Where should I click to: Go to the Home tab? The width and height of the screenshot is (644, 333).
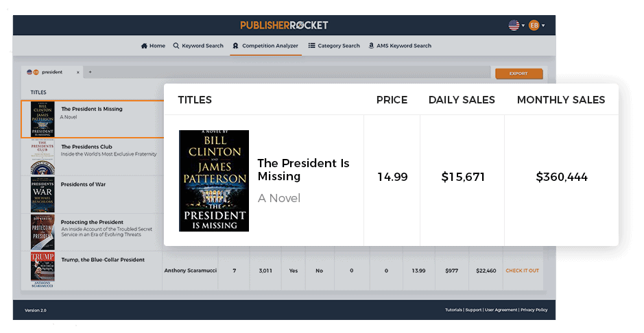click(153, 45)
